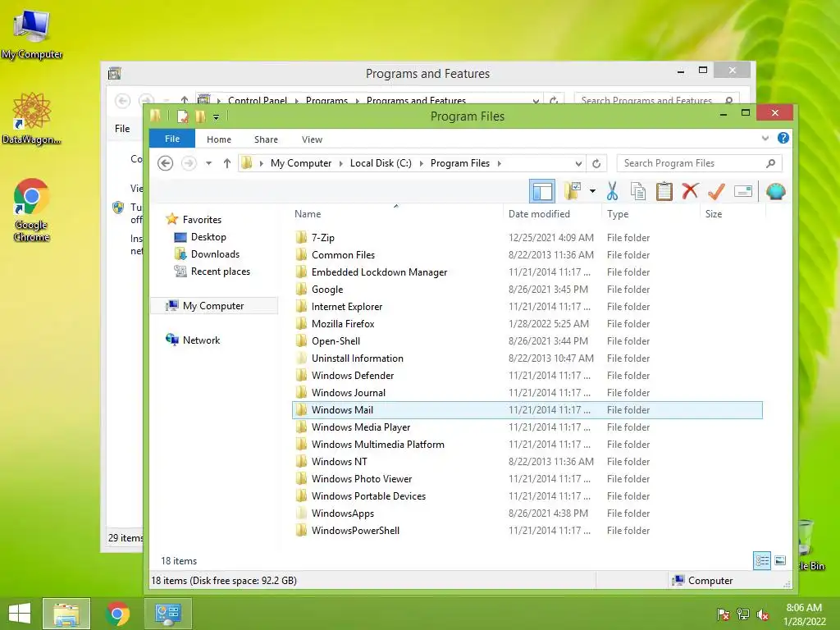This screenshot has width=840, height=630.
Task: Select Recent places in navigation pane
Action: 212,271
